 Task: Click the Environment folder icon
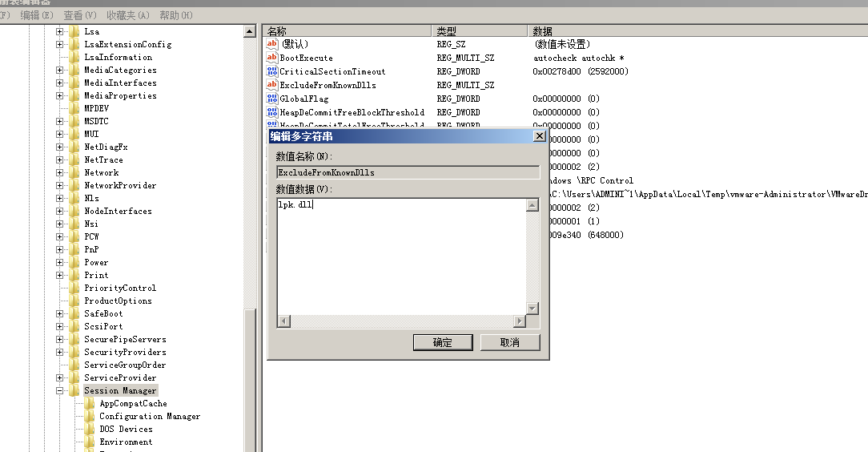tap(90, 442)
